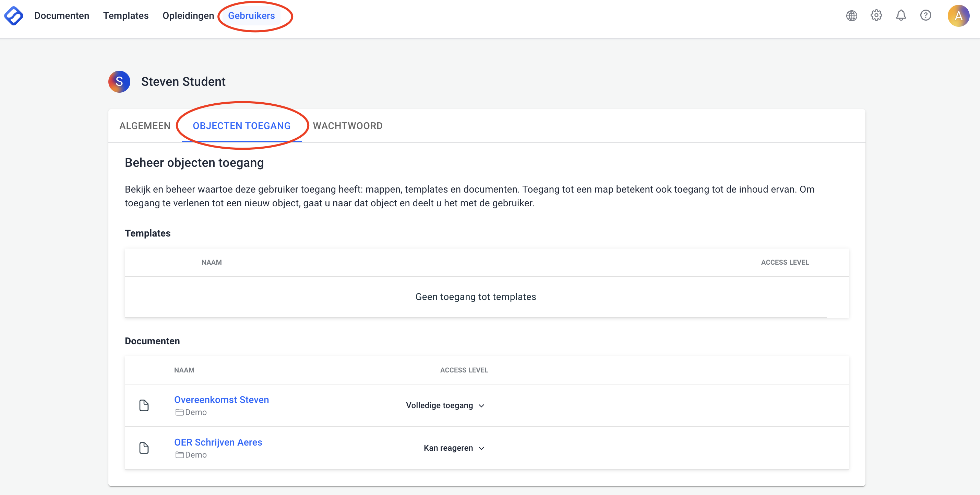Screen dimensions: 980x495
Task: Click the Demo folder under OER Schrijven Aeres
Action: (191, 455)
